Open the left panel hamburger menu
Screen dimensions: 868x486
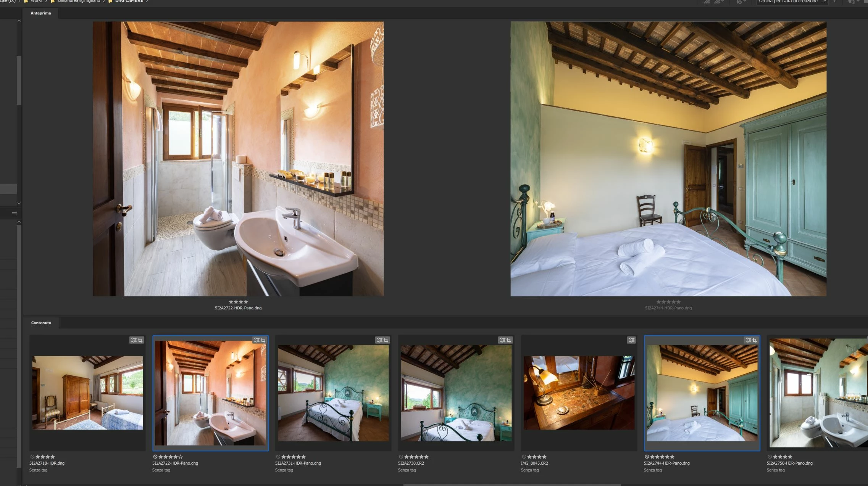tap(15, 214)
